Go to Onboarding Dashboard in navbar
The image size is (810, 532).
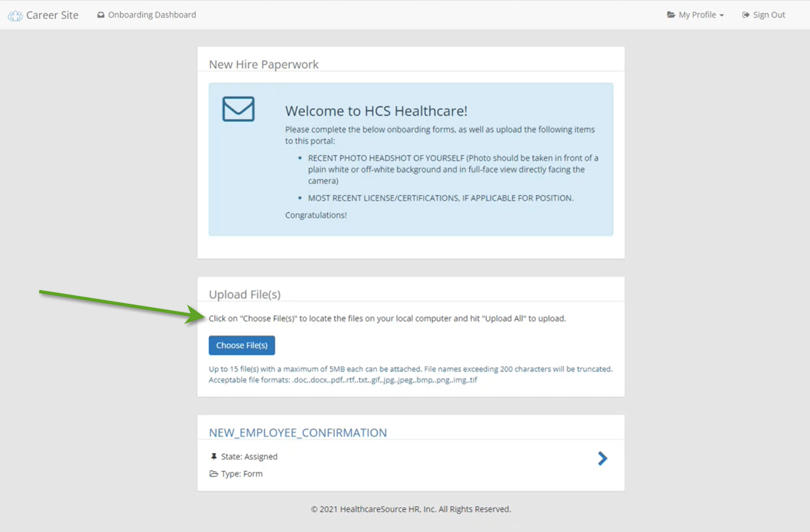click(152, 15)
